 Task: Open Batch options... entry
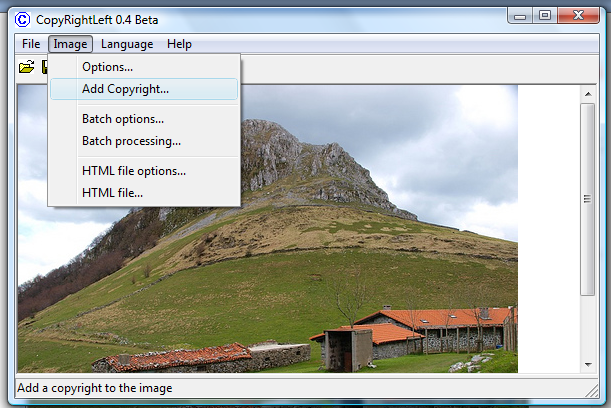pyautogui.click(x=144, y=119)
